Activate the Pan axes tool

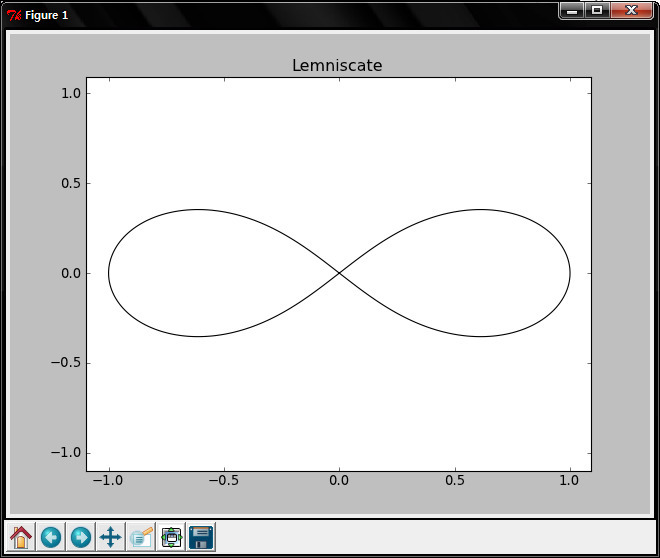[111, 537]
